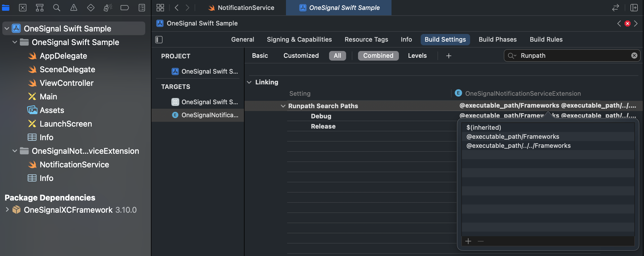Switch to Levels view
The height and width of the screenshot is (256, 644).
[417, 56]
